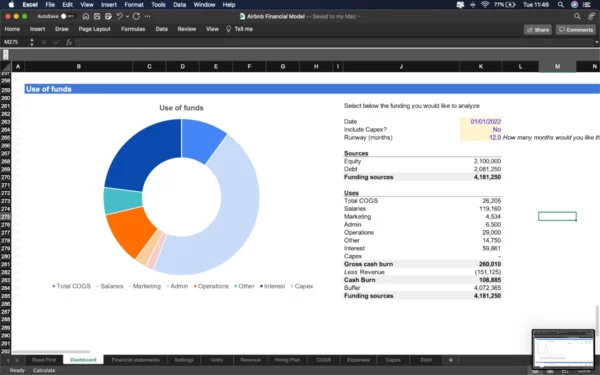This screenshot has width=600, height=375.
Task: Open the undo history dropdown arrow
Action: (x=127, y=16)
